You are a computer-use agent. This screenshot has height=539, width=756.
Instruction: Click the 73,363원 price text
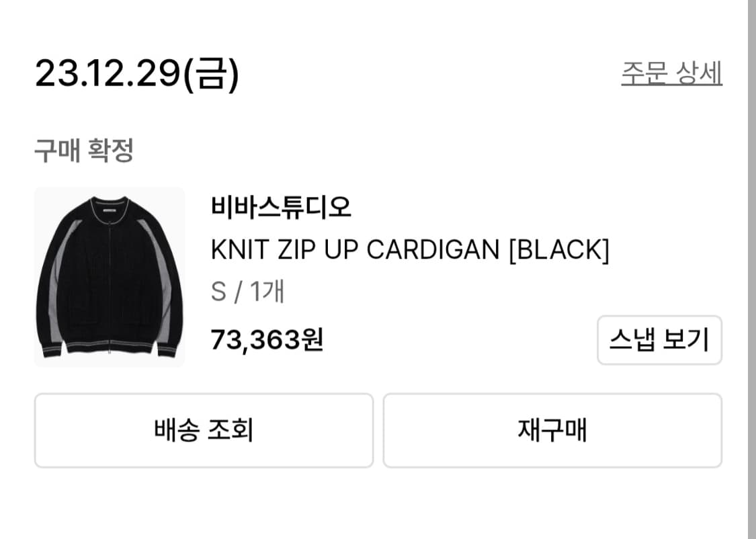[x=267, y=339]
